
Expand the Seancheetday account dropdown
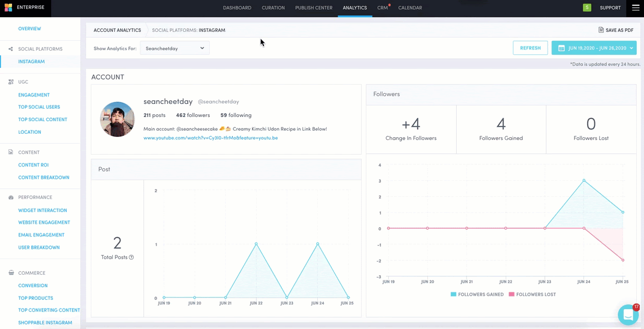[175, 48]
